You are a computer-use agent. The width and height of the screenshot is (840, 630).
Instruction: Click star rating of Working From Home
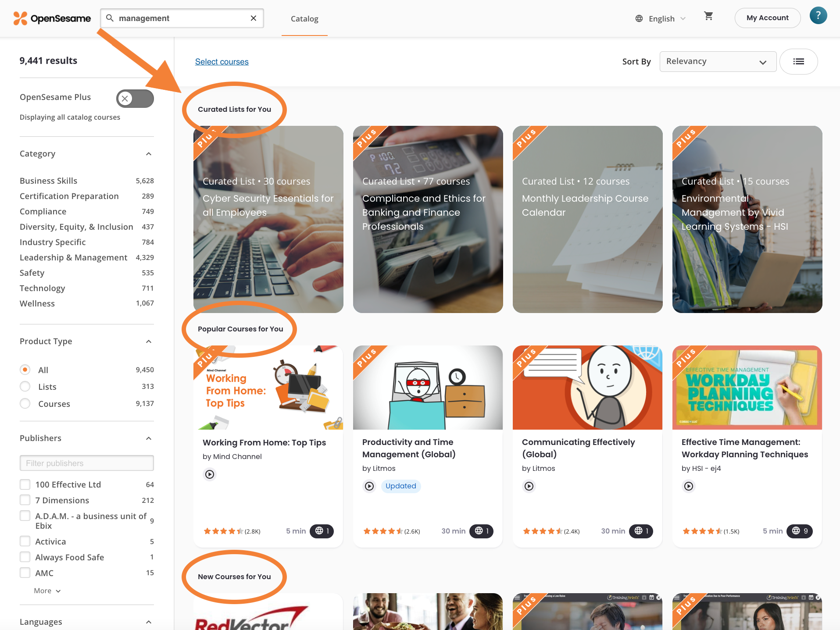224,531
